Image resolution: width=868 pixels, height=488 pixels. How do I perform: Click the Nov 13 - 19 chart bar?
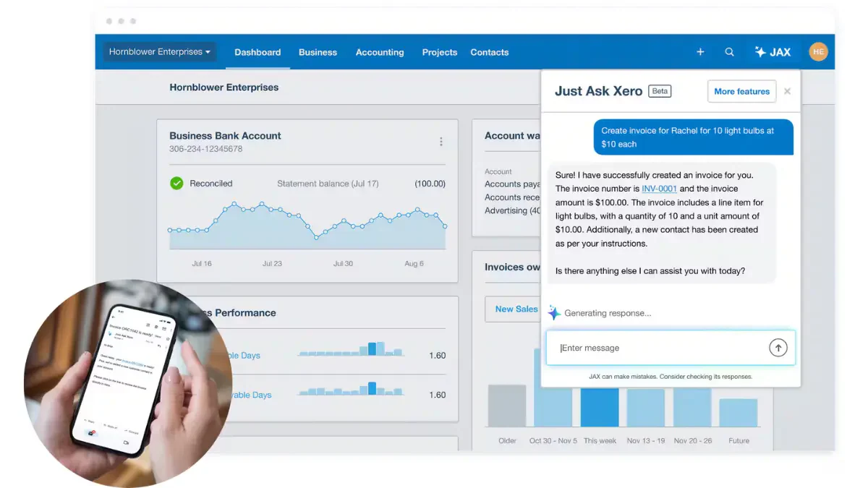pyautogui.click(x=646, y=408)
